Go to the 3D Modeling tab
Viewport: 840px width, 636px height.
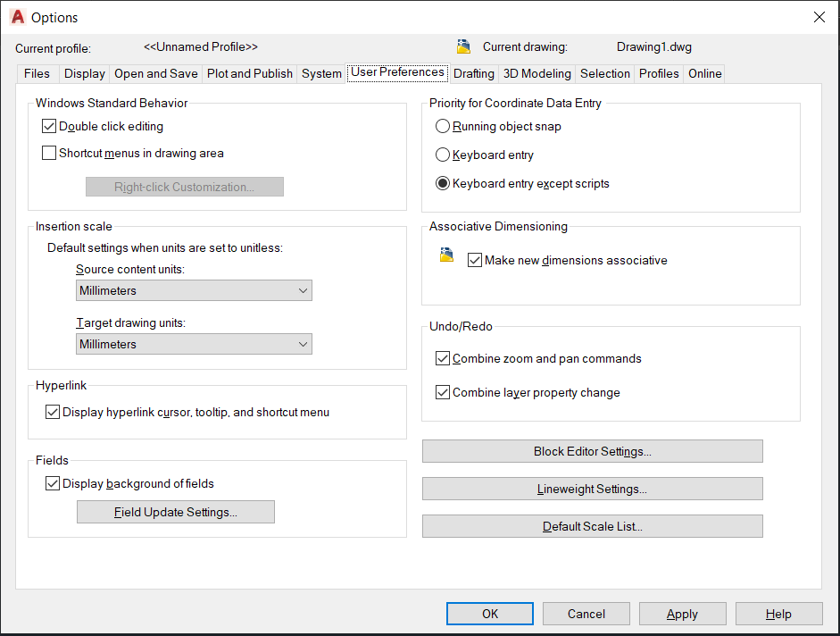click(536, 74)
